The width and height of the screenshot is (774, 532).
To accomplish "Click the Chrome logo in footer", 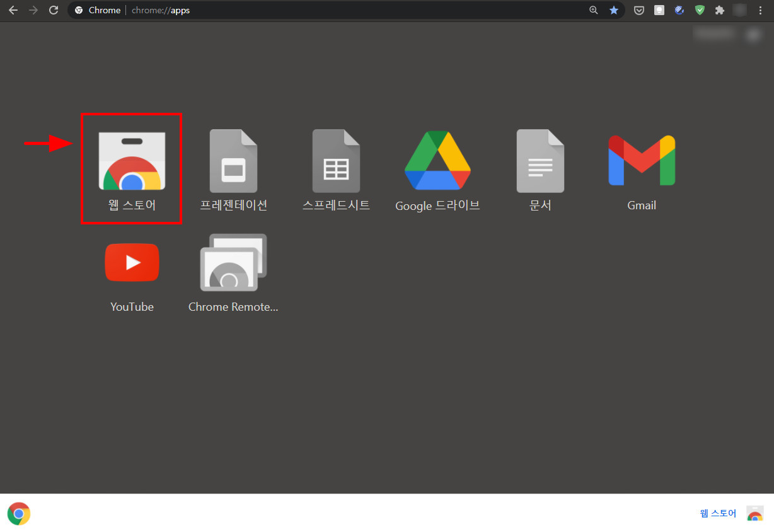I will (x=19, y=514).
